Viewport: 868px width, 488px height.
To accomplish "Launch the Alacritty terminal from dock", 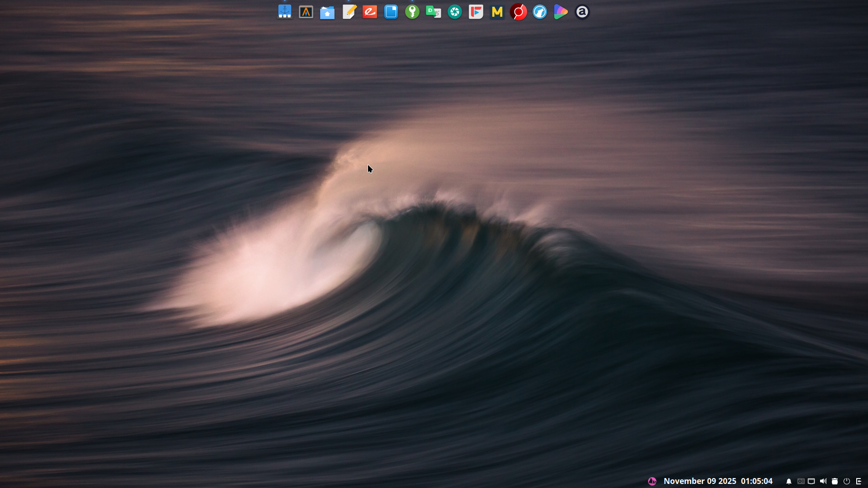I will click(x=306, y=12).
